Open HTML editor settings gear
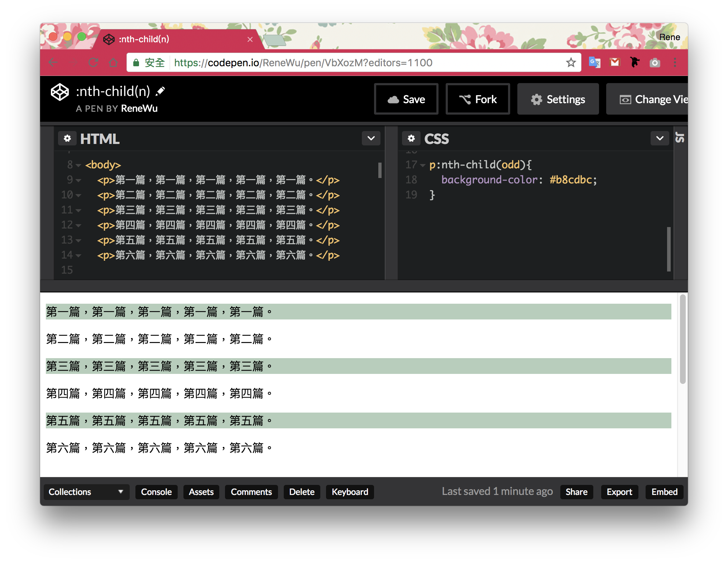This screenshot has height=563, width=728. click(x=67, y=138)
